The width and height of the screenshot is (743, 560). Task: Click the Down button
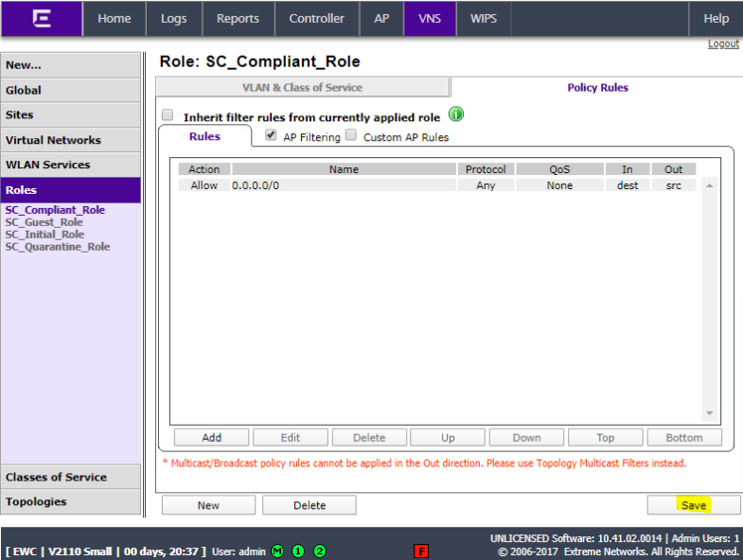(x=526, y=437)
